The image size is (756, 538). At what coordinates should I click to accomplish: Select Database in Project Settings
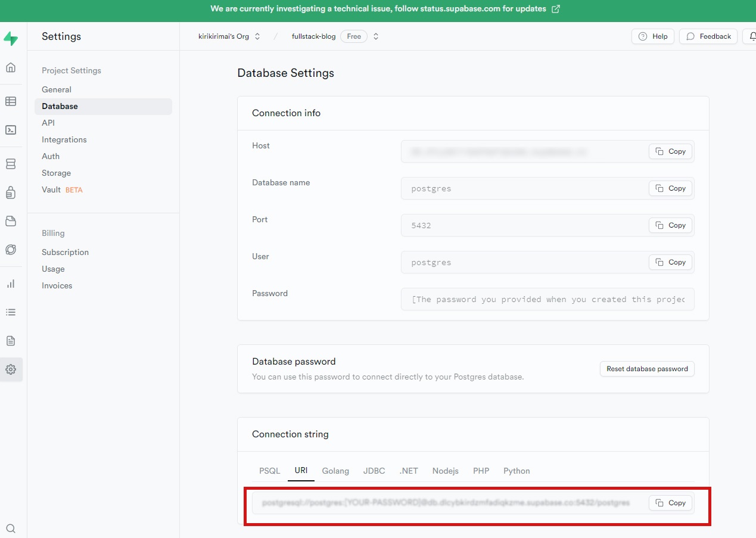click(103, 106)
